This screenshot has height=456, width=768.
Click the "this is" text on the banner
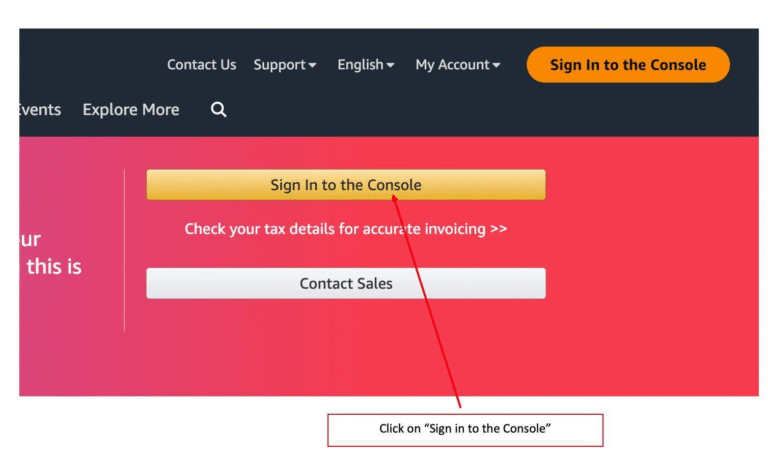54,267
